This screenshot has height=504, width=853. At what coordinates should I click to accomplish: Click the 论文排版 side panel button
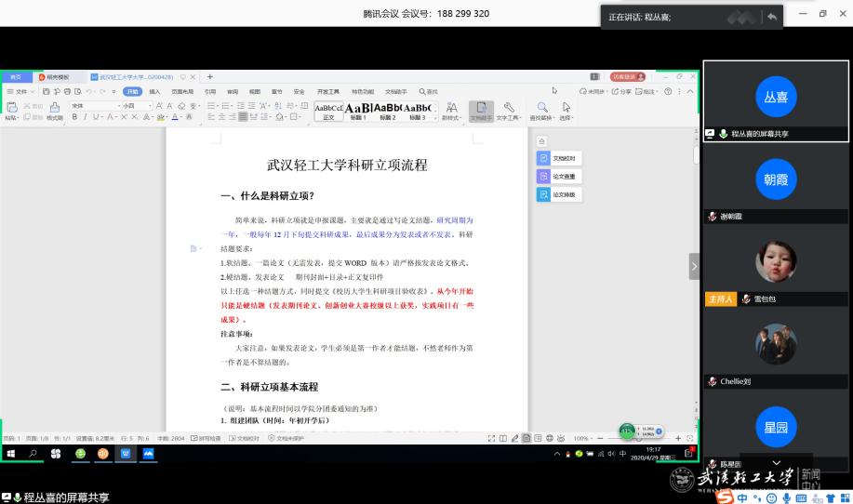(x=559, y=194)
